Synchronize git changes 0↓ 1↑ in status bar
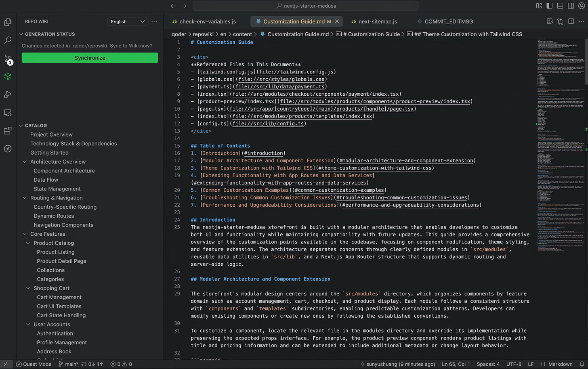This screenshot has width=588, height=369. point(92,364)
